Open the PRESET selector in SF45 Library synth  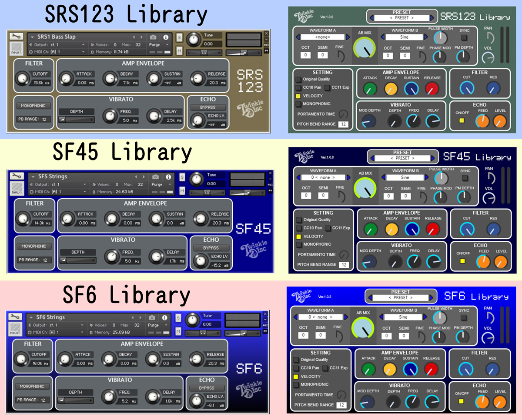pos(402,158)
